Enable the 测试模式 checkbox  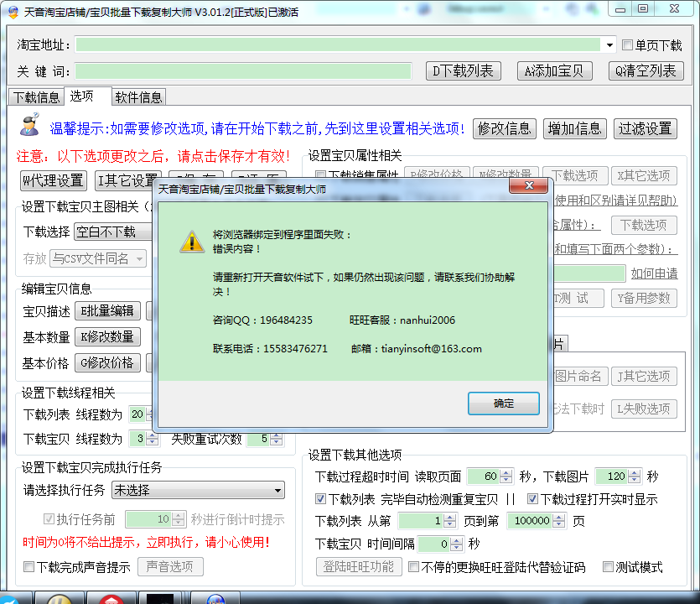tap(608, 567)
